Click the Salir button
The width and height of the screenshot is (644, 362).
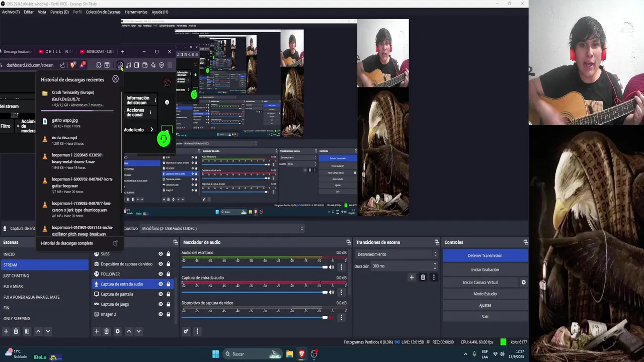[485, 317]
